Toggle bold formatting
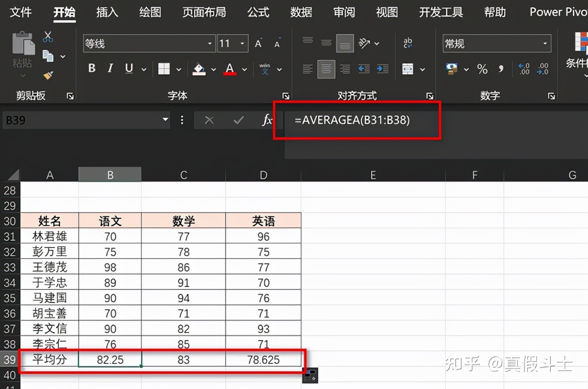The height and width of the screenshot is (389, 588). (x=91, y=68)
